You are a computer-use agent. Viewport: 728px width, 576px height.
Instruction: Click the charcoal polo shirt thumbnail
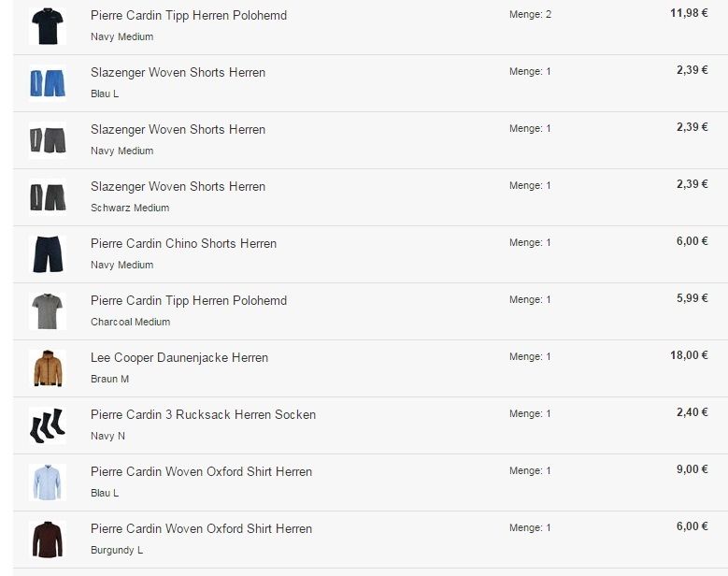(x=47, y=310)
